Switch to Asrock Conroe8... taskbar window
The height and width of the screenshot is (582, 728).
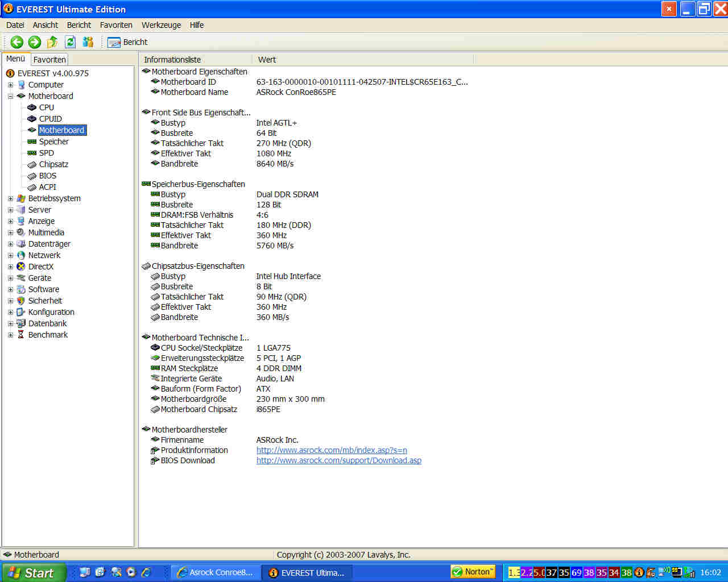[x=216, y=572]
